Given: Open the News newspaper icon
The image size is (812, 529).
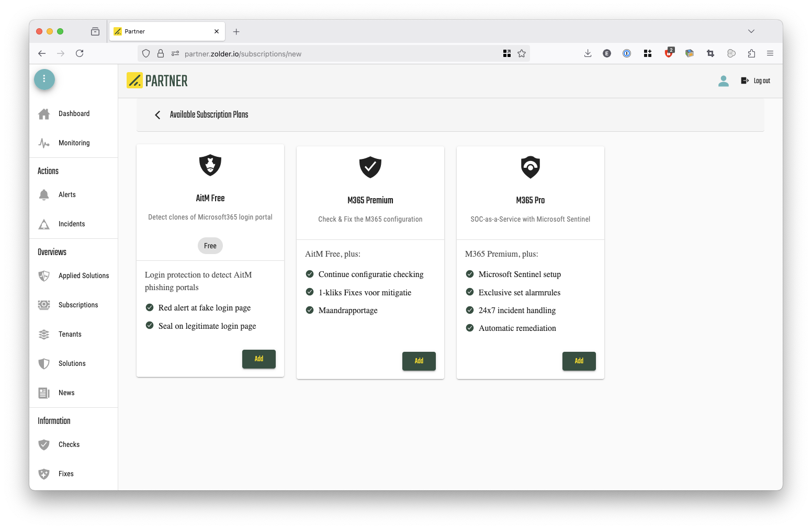Looking at the screenshot, I should tap(44, 393).
